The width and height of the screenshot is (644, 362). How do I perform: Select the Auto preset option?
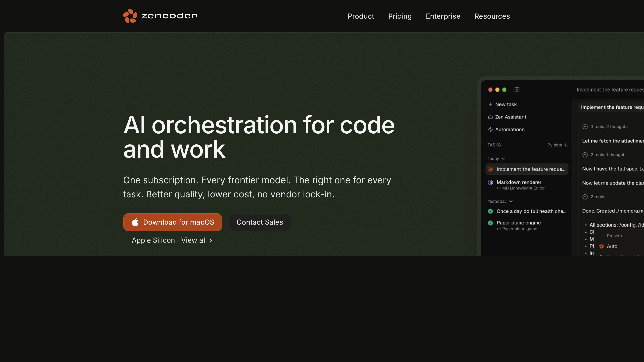tap(612, 246)
